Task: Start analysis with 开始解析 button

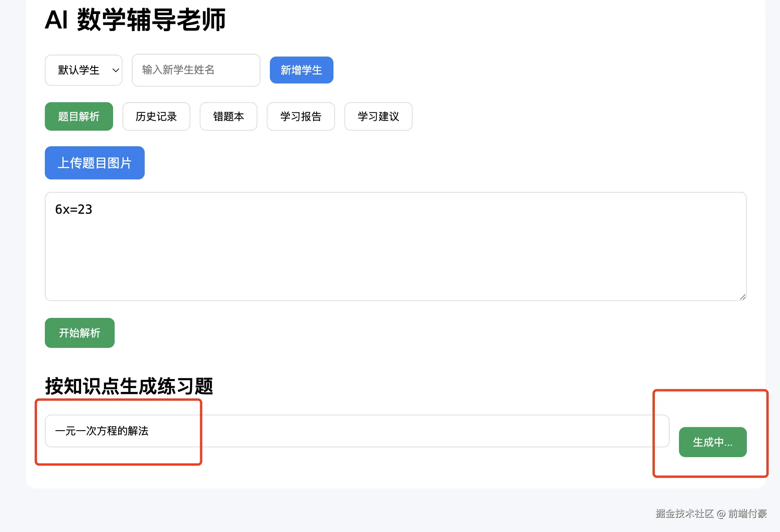Action: coord(80,333)
